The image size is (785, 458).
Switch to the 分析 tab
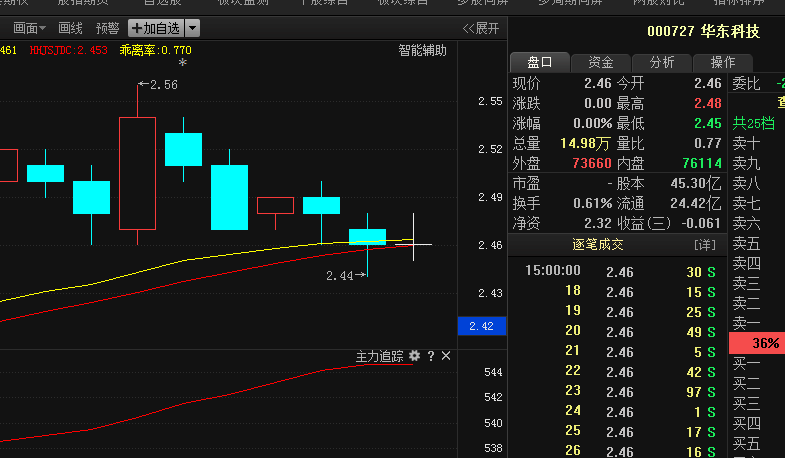[x=661, y=63]
